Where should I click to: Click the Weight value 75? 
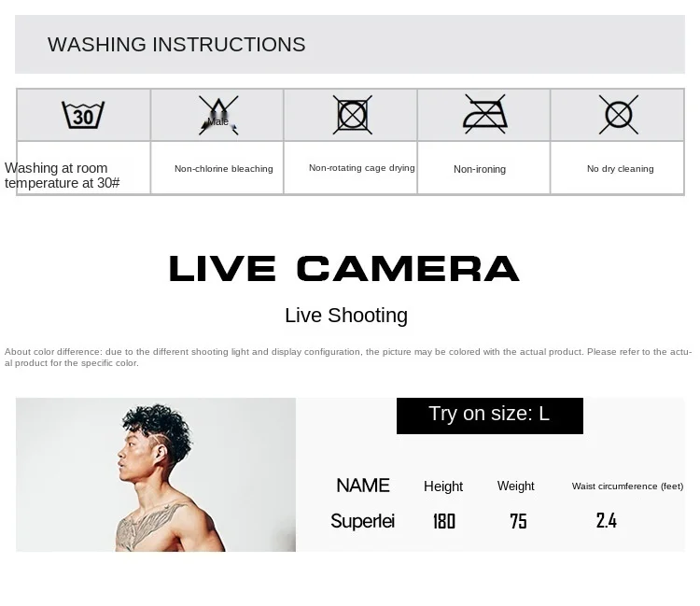click(x=518, y=521)
